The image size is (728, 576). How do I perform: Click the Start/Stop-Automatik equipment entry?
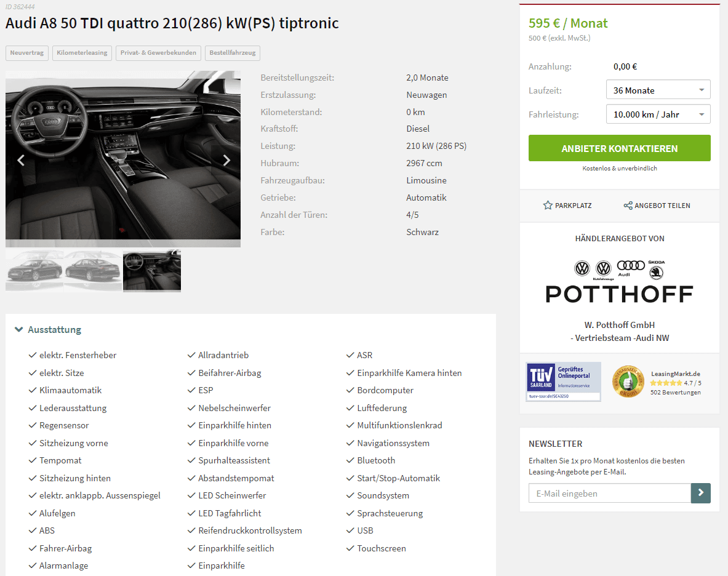coord(398,478)
